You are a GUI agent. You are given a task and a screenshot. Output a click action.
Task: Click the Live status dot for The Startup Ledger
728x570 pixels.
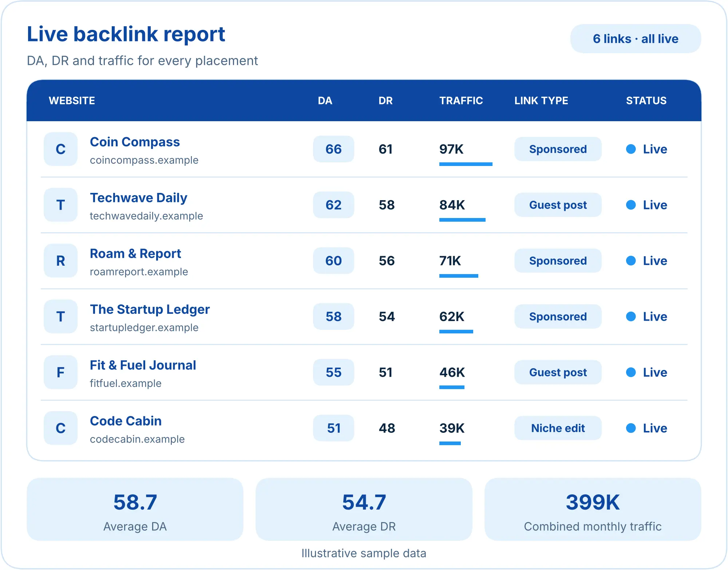631,317
